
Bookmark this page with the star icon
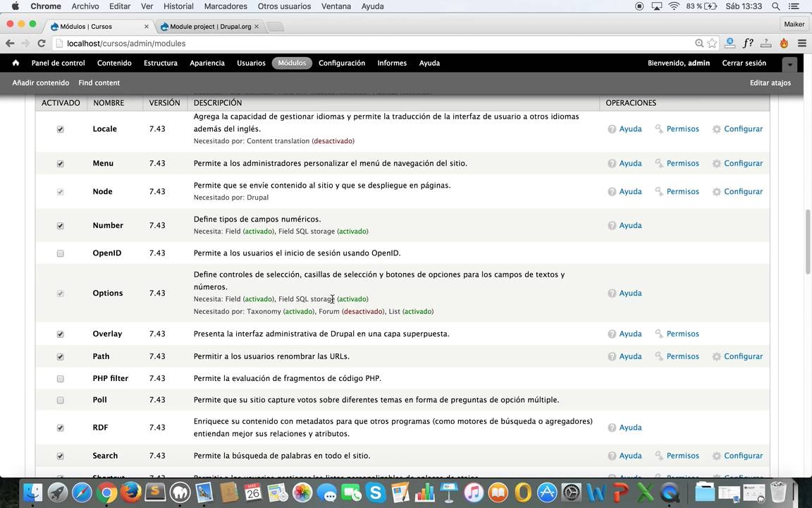[x=712, y=44]
